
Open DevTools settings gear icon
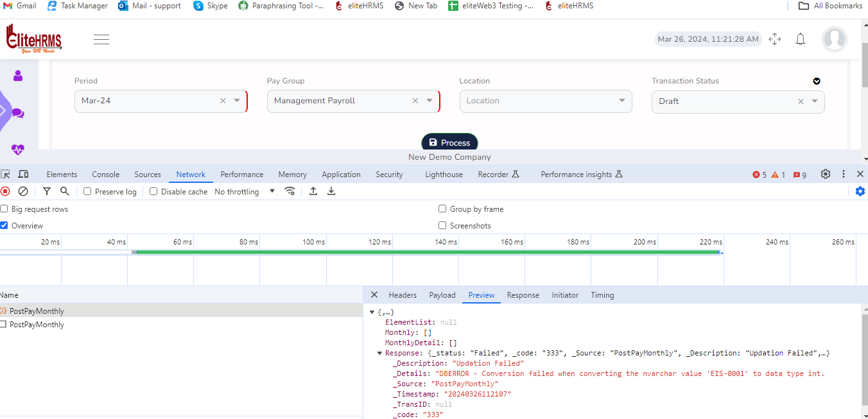(826, 174)
